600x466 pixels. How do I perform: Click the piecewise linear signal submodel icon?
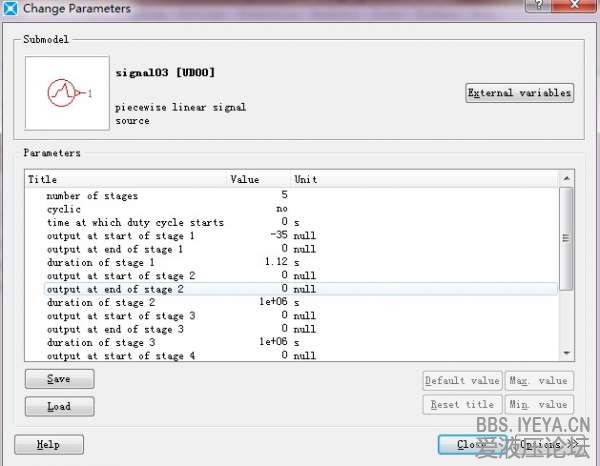[x=67, y=93]
